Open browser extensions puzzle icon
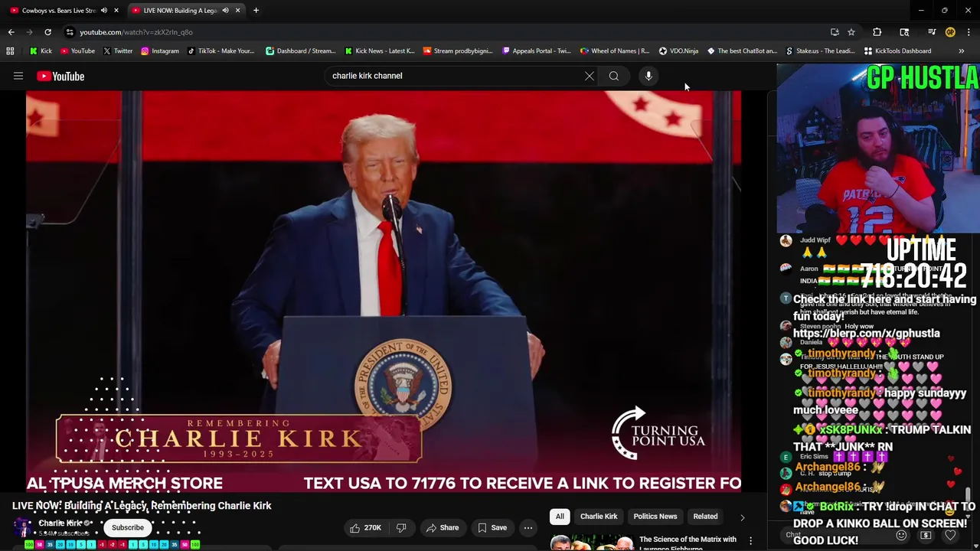The image size is (980, 551). (x=877, y=32)
